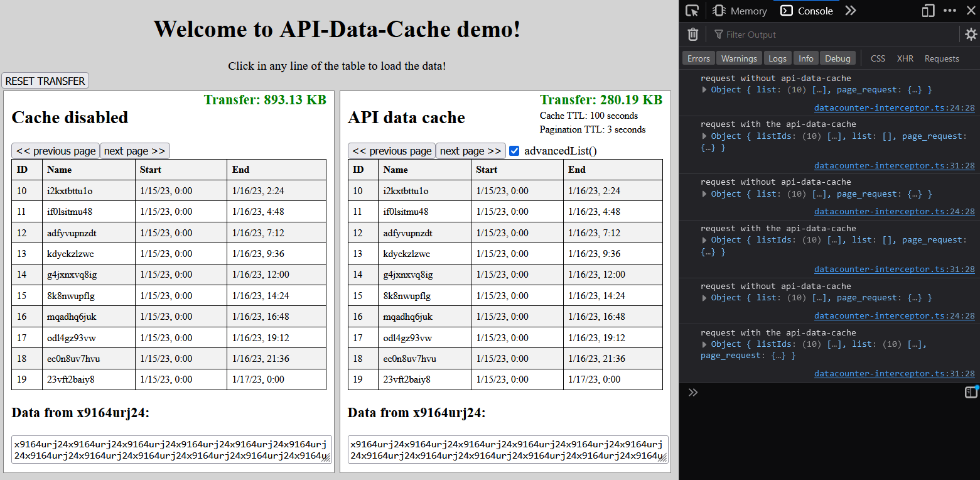
Task: Show more DevTools tabs chevron
Action: point(850,11)
